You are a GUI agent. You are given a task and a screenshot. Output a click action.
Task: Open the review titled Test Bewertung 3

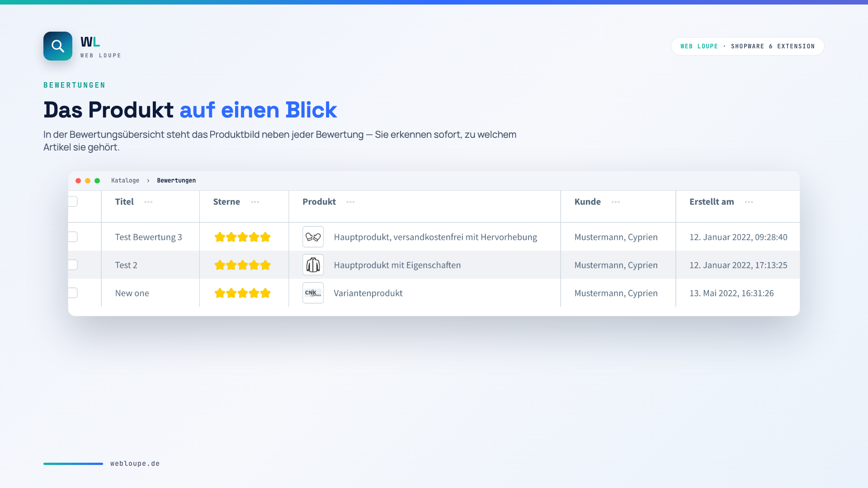(148, 237)
